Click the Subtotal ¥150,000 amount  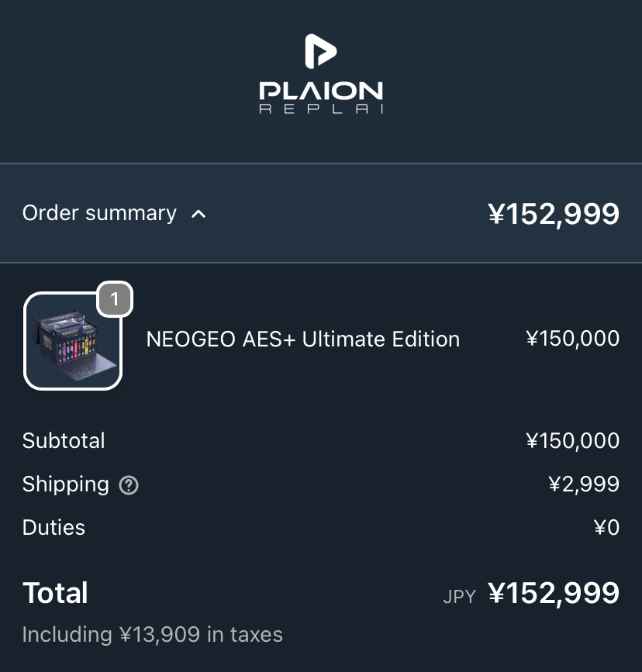(572, 440)
